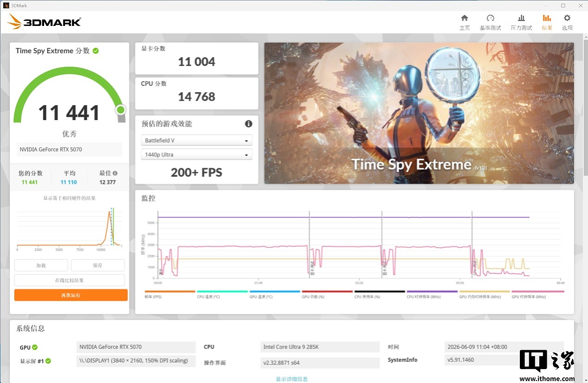
Task: Click the green check next to GPU label
Action: click(x=35, y=347)
